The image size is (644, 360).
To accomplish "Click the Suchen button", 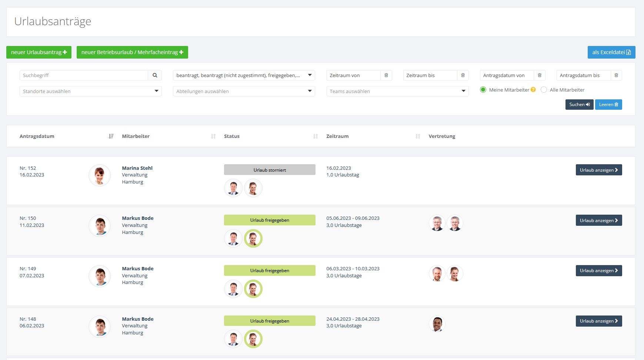I will tap(579, 105).
